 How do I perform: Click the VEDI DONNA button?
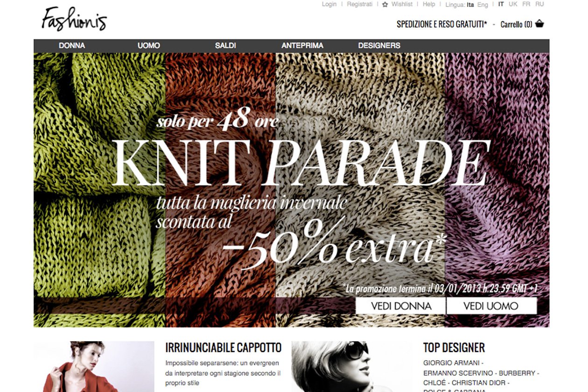click(401, 306)
